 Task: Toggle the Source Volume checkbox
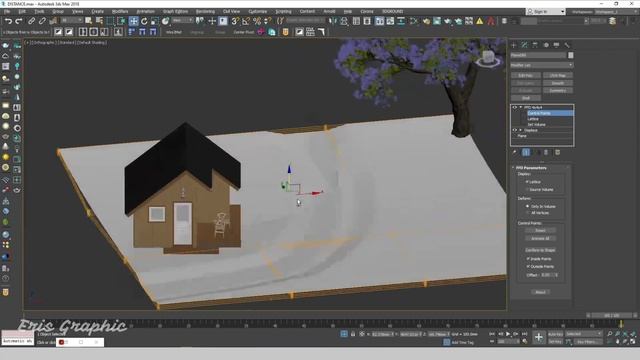tap(527, 189)
